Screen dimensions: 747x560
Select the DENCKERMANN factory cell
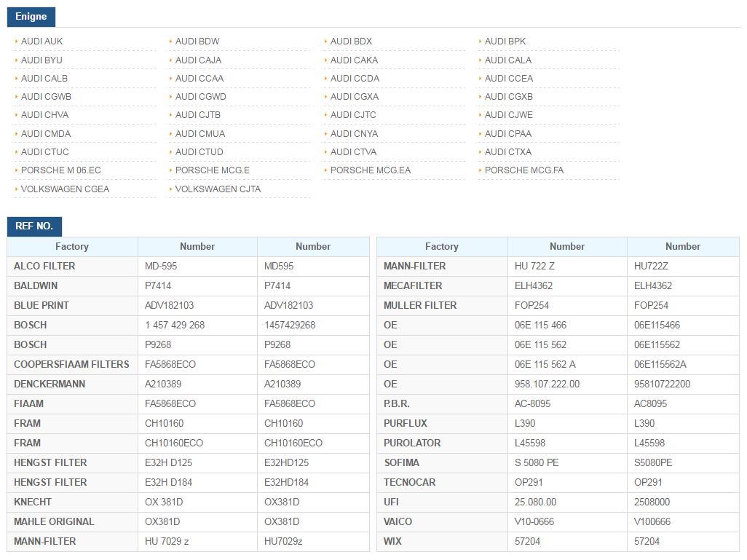[72, 384]
